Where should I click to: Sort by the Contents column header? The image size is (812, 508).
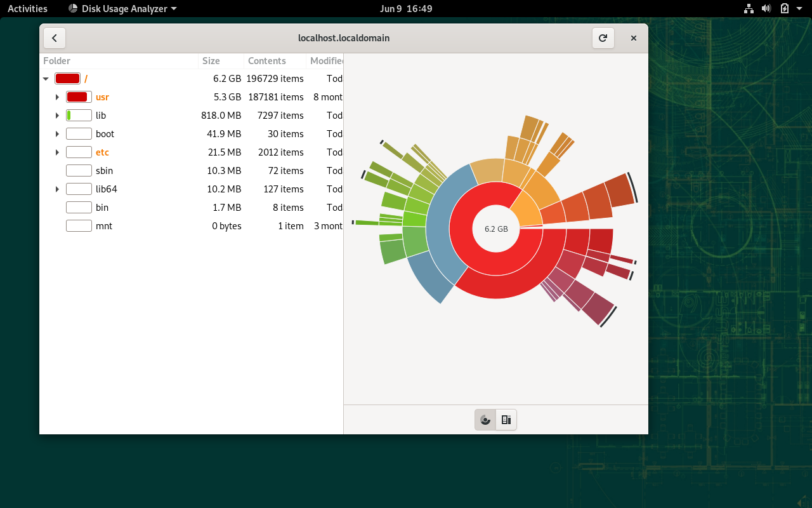[x=266, y=61]
